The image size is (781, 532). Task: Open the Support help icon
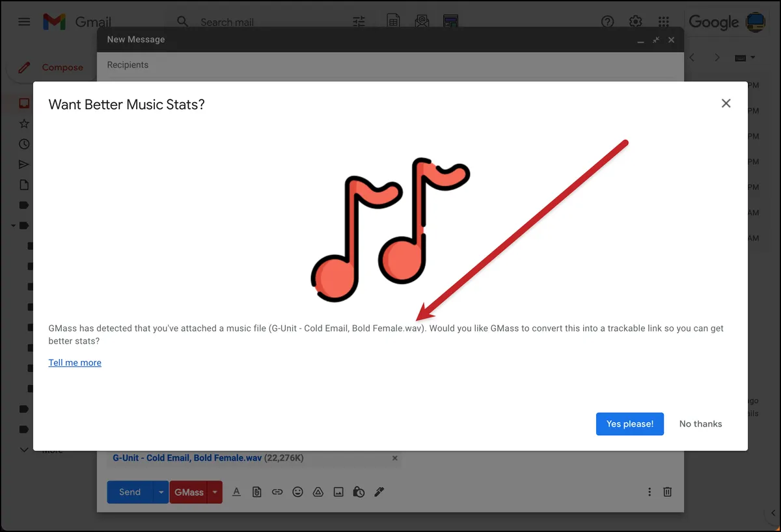(607, 21)
